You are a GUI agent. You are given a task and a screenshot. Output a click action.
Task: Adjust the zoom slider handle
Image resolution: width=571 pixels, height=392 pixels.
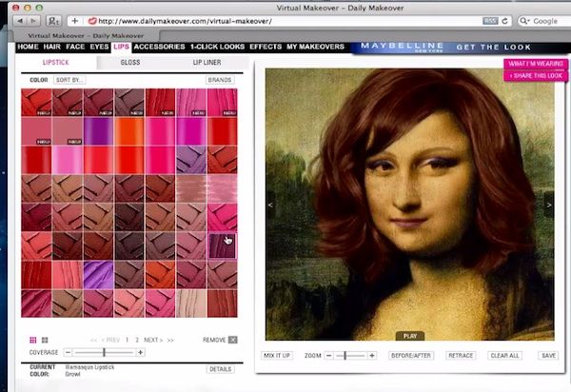(345, 355)
